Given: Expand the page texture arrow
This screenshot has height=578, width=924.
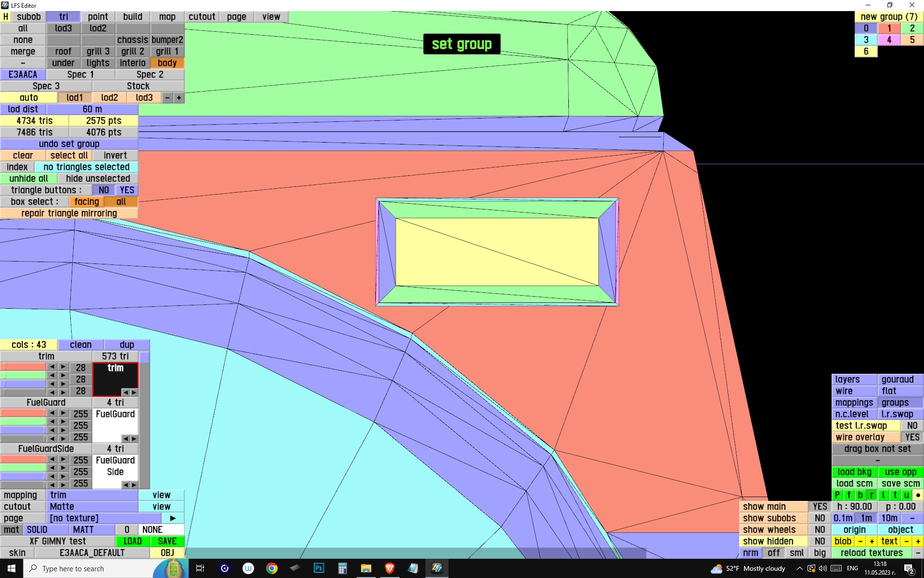Looking at the screenshot, I should [173, 518].
